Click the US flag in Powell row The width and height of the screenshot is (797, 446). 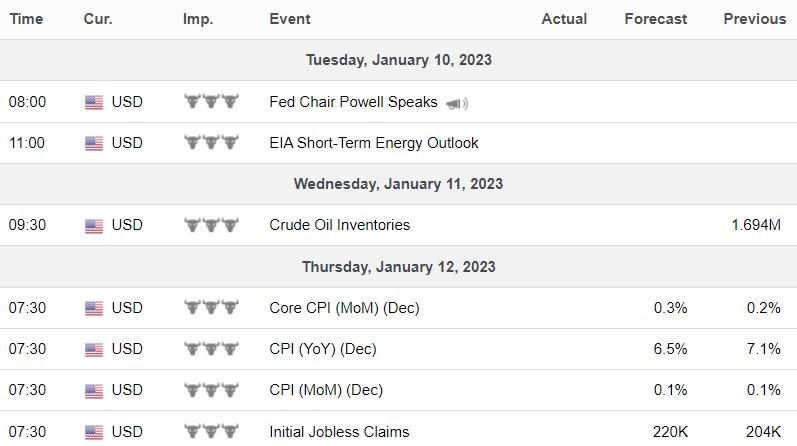point(94,102)
